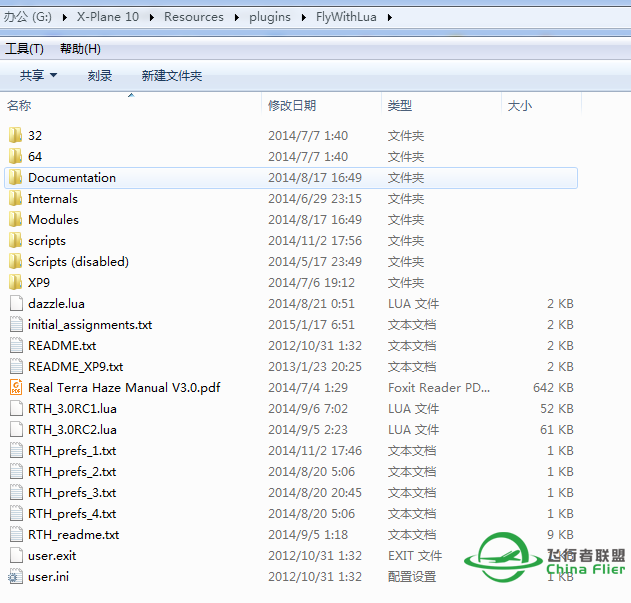Select the file name README_XP9.txt
Viewport: 631px width, 603px height.
76,366
